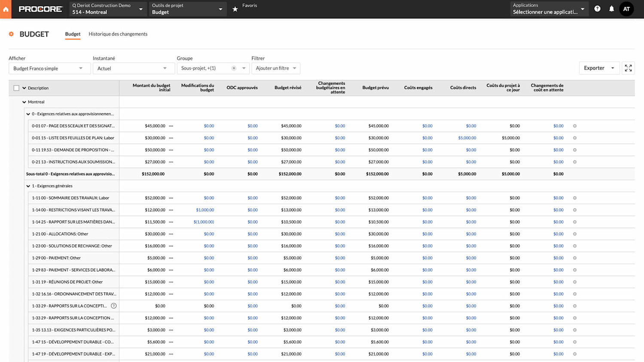
Task: Open the help question mark icon
Action: (x=597, y=9)
